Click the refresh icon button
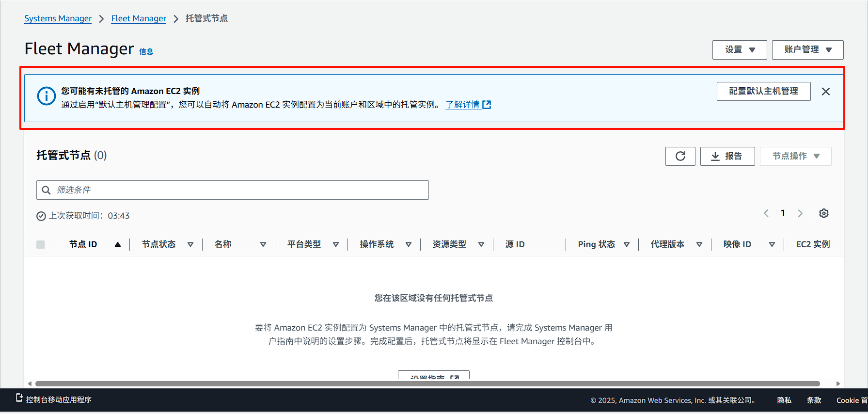The width and height of the screenshot is (868, 414). [x=680, y=156]
